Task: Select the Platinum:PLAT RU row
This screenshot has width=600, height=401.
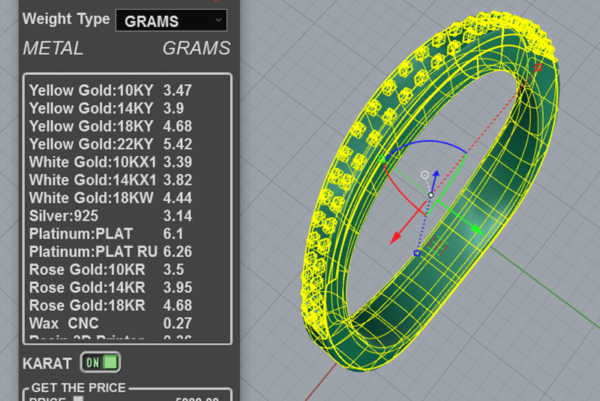Action: 127,252
